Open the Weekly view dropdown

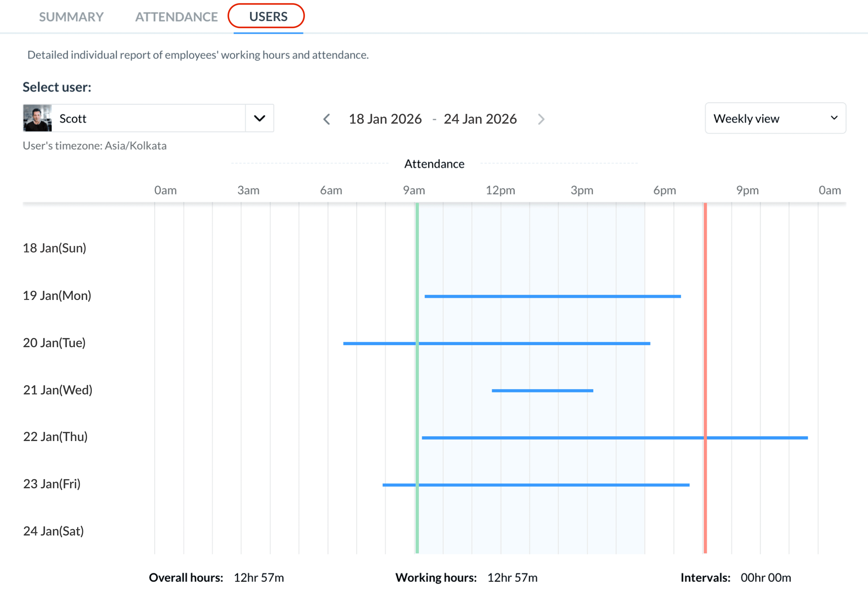(775, 118)
